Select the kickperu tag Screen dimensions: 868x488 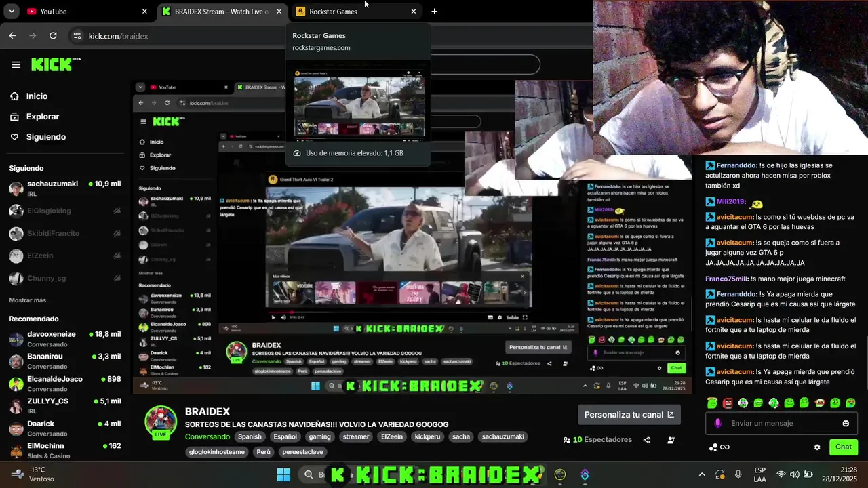[x=427, y=437]
